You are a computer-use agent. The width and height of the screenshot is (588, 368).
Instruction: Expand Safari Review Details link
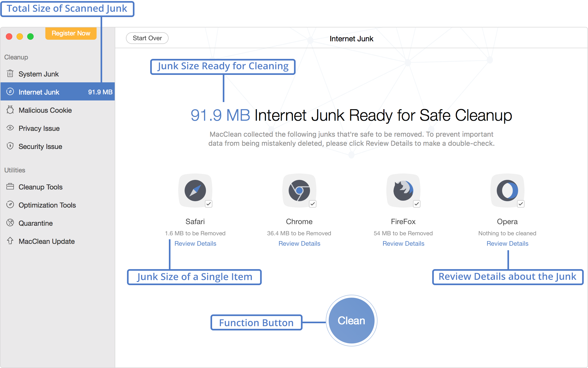195,243
